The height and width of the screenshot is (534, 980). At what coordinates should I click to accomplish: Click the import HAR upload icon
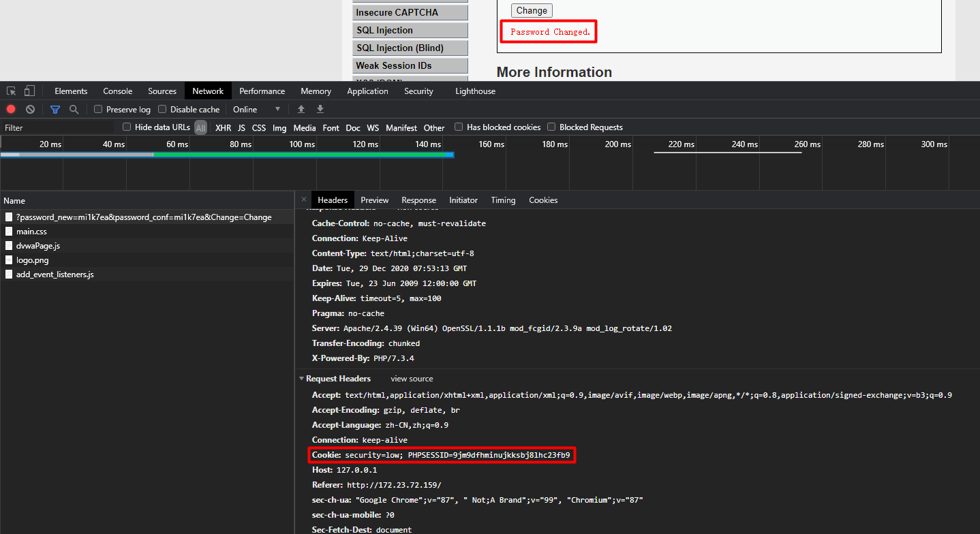(x=301, y=109)
